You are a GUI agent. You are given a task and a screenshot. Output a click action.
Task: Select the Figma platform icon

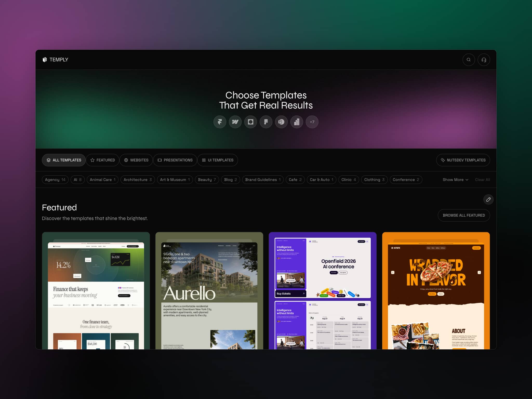[266, 122]
